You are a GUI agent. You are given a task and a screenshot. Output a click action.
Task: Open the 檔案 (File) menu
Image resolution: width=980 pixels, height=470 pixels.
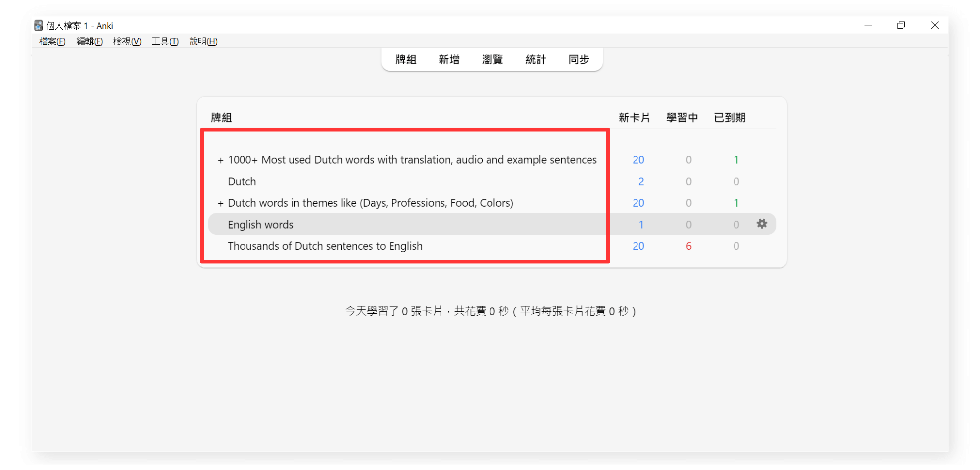tap(52, 41)
